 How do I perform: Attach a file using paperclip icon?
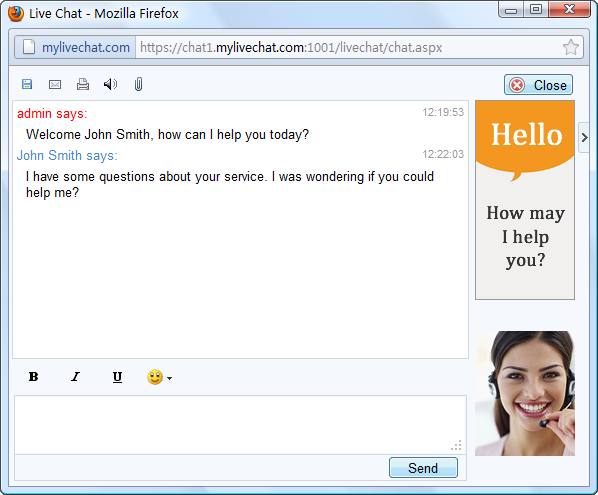[138, 84]
